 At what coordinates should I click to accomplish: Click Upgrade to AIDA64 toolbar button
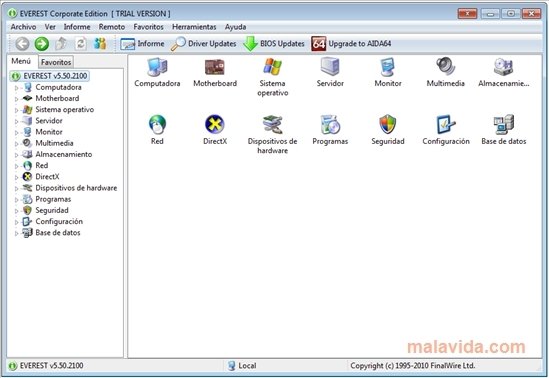pyautogui.click(x=351, y=44)
